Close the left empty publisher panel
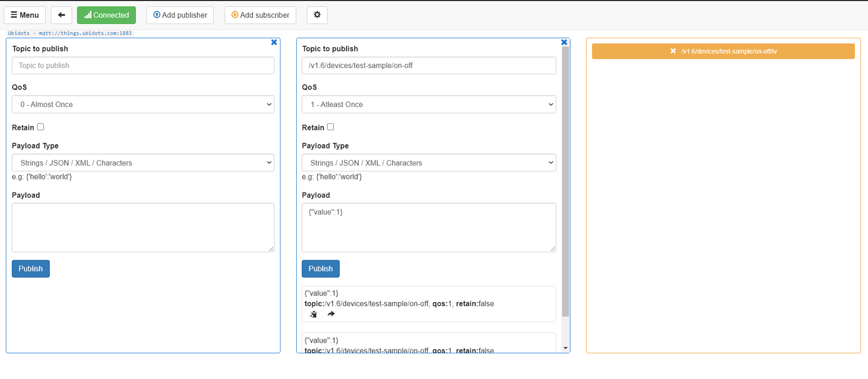 pos(274,42)
